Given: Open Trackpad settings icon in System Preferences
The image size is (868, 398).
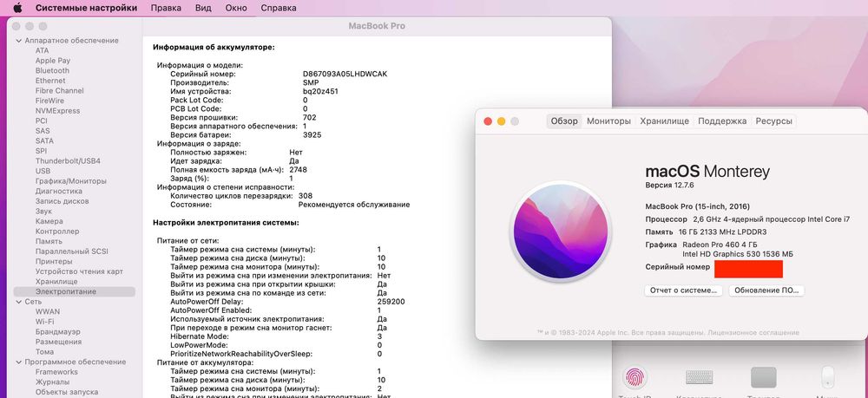Looking at the screenshot, I should pyautogui.click(x=763, y=377).
